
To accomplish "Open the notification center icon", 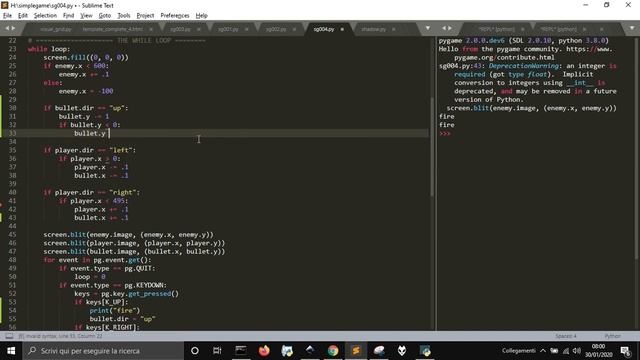I will point(626,351).
